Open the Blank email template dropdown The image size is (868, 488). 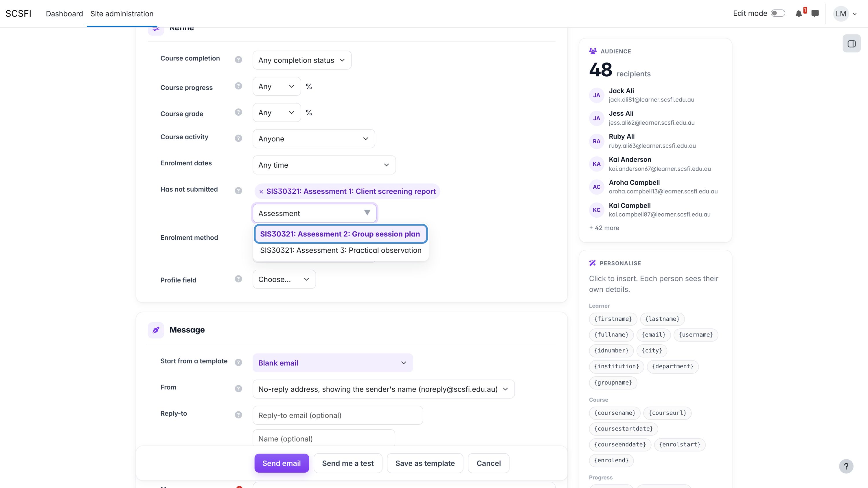pos(332,363)
